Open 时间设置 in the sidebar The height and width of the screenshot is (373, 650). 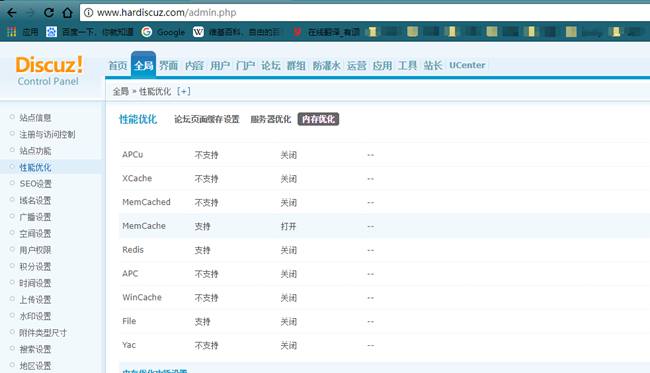tap(35, 283)
